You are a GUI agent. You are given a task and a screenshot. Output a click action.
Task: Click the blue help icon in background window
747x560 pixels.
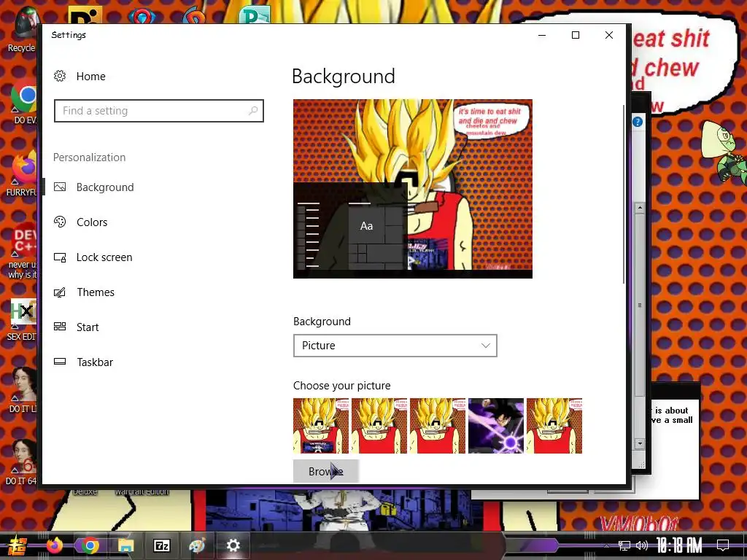tap(638, 122)
